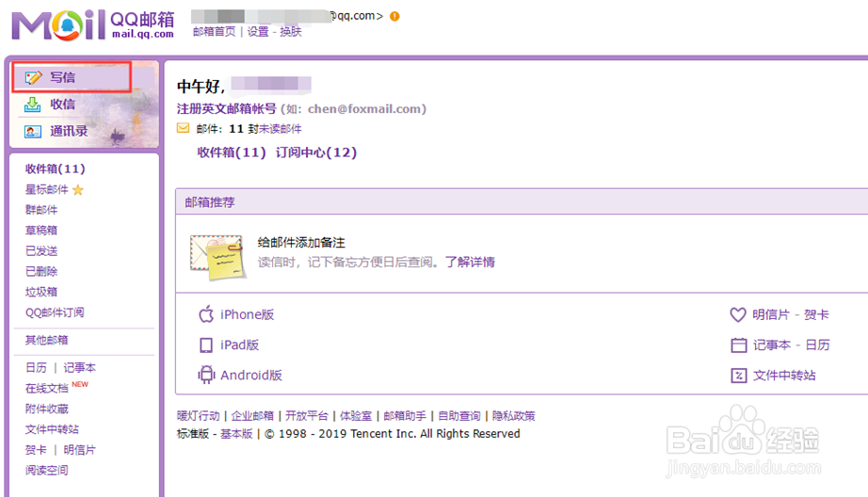Click 记事本 - 日历 in main panel
868x497 pixels.
(x=791, y=345)
